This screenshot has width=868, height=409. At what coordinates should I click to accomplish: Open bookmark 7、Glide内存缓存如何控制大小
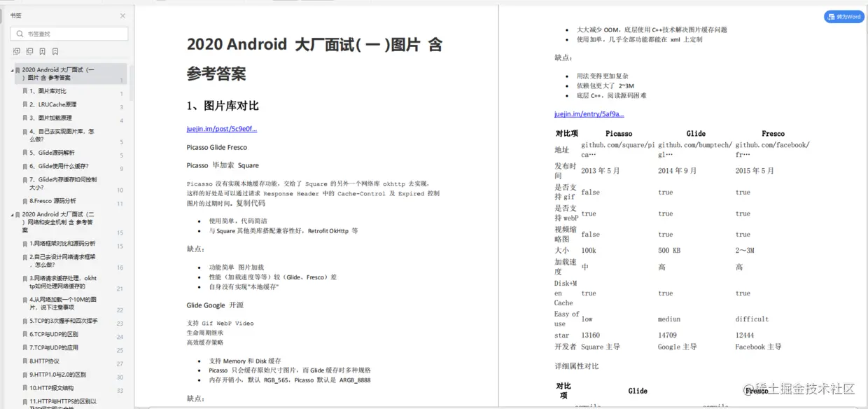point(63,183)
